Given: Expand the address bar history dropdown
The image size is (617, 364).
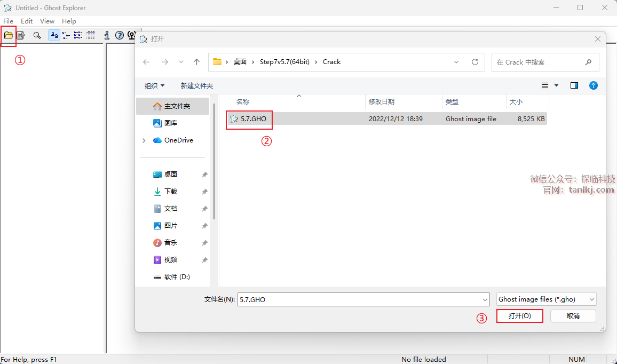Looking at the screenshot, I should tap(456, 62).
